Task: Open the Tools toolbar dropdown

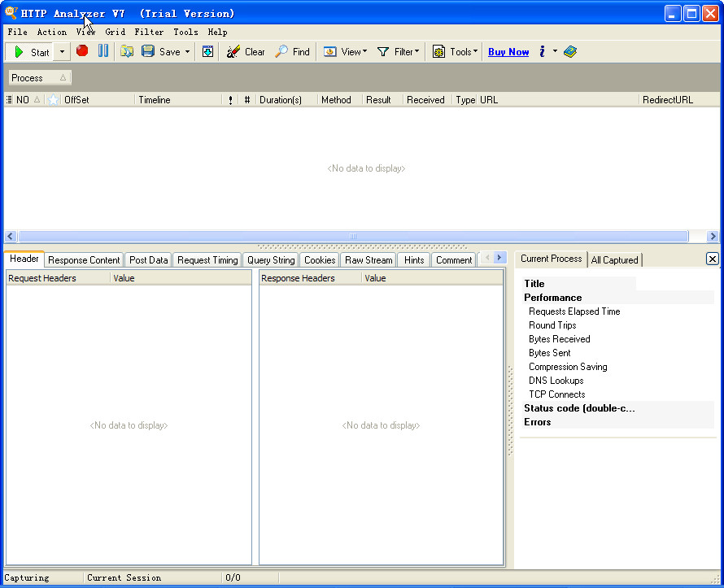Action: (x=455, y=52)
